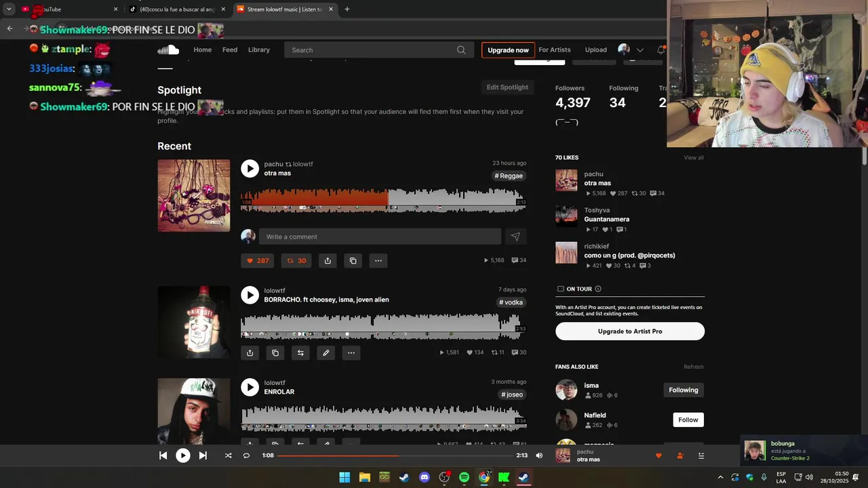Viewport: 868px width, 488px height.
Task: Open the 'otra mas' album artwork thumbnail
Action: (x=194, y=196)
